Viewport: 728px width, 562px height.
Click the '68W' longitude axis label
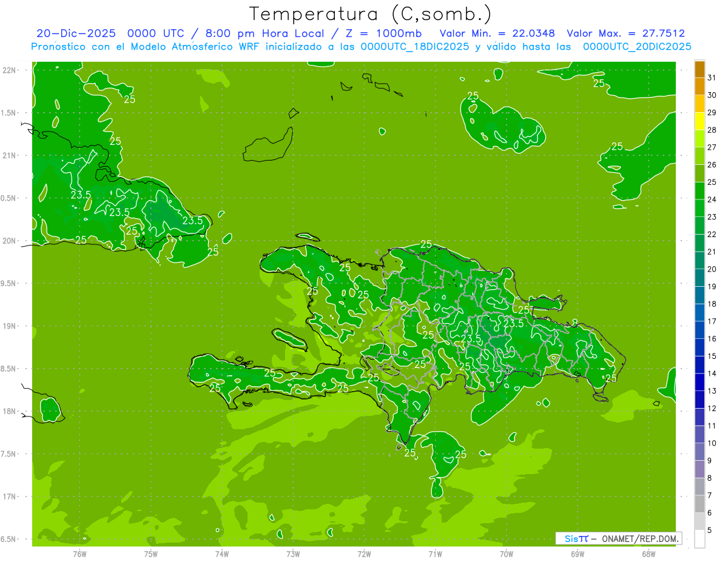click(x=649, y=554)
